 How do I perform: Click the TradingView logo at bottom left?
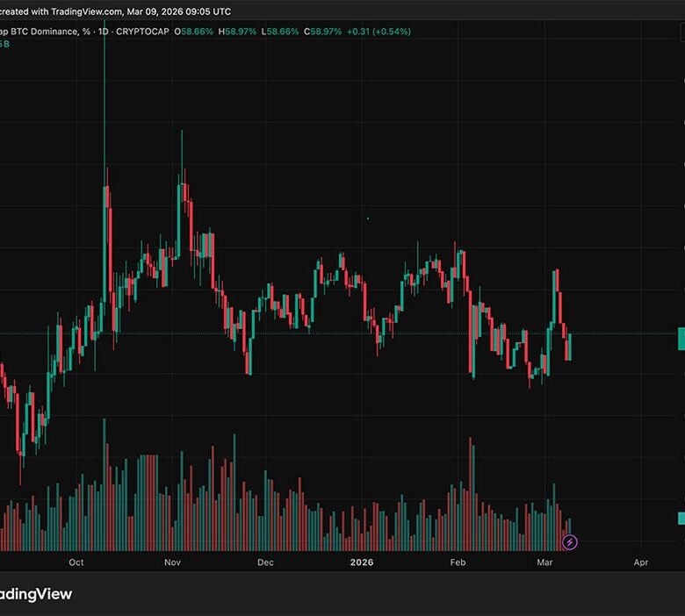35,594
